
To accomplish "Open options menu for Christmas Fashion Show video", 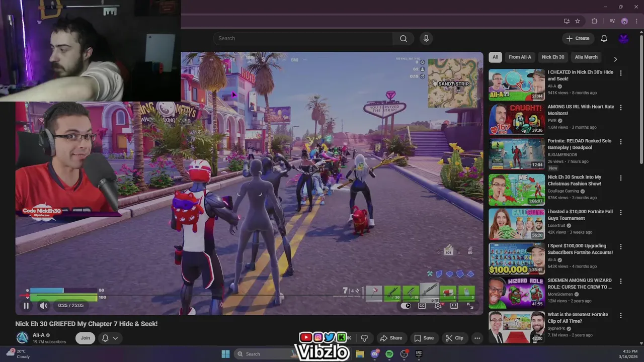I will coord(620,178).
